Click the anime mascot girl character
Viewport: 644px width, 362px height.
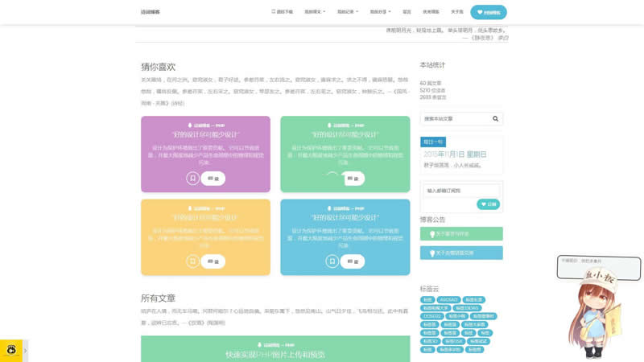[x=595, y=314]
